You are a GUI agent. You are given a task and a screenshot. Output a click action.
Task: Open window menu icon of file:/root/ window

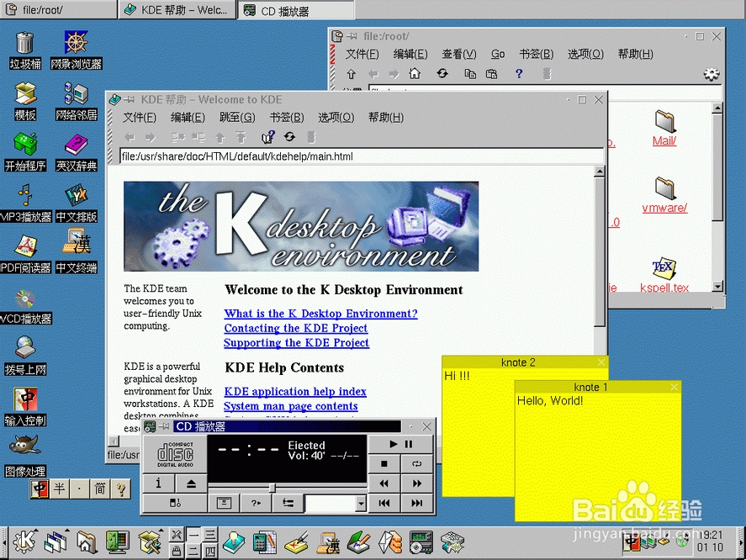(337, 36)
